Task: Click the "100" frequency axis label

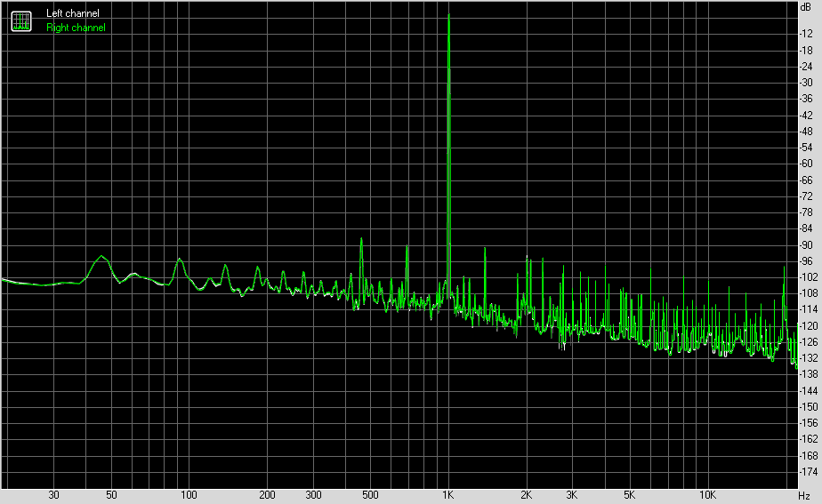Action: [189, 494]
